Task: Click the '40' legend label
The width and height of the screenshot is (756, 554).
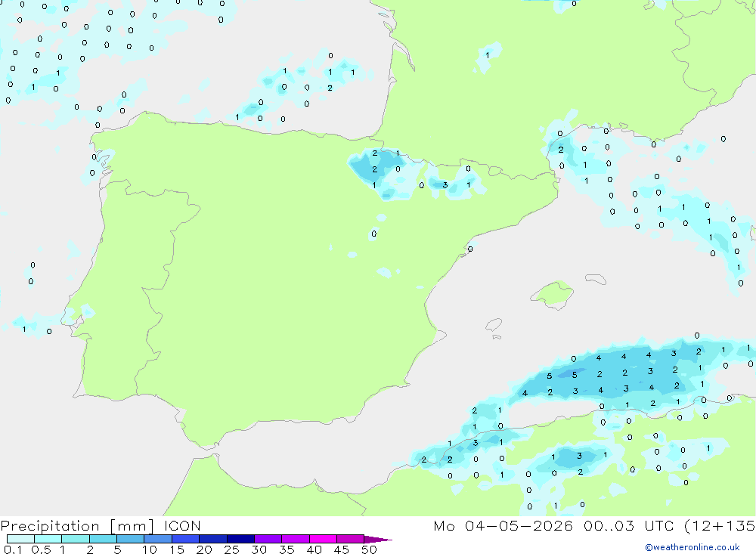Action: click(314, 549)
